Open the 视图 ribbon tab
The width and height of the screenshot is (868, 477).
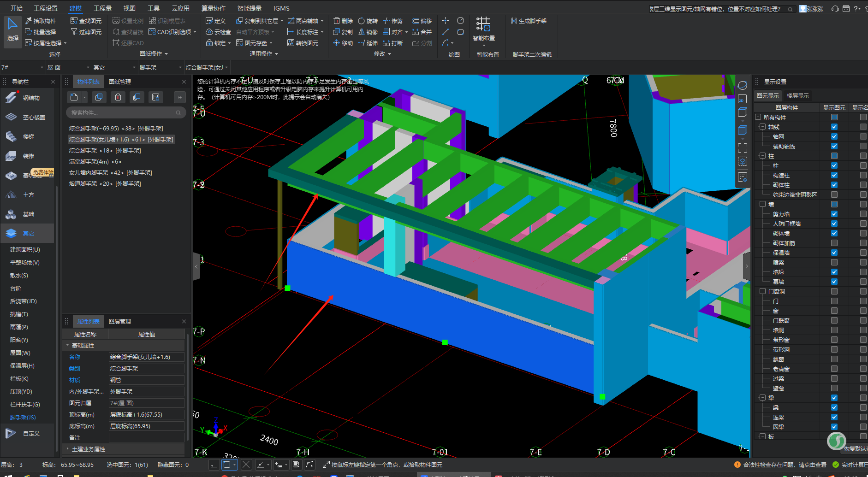[129, 8]
